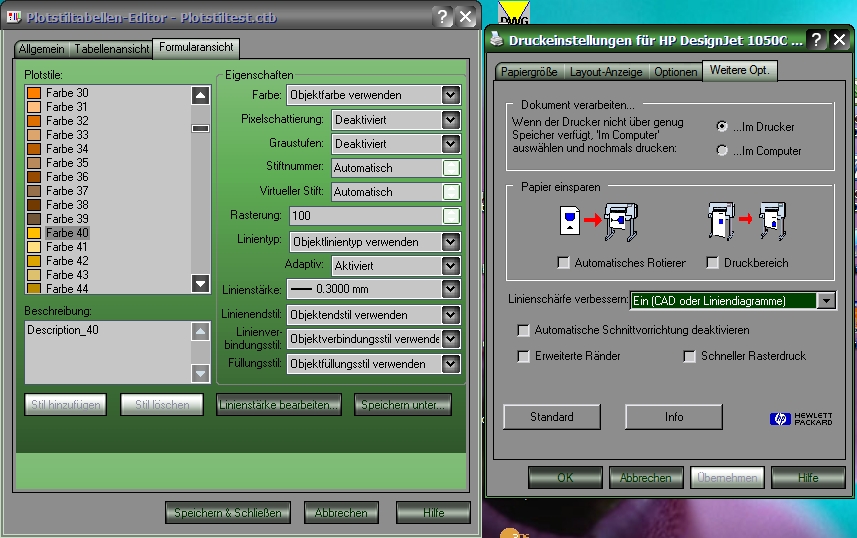Click Linienstärke bearbeiten button
This screenshot has height=538, width=857.
pyautogui.click(x=279, y=405)
